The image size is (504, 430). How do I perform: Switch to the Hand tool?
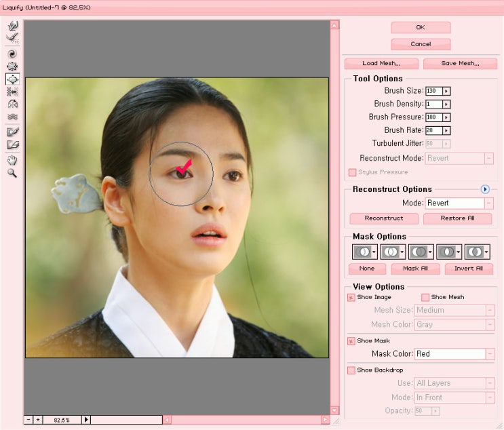[x=12, y=159]
